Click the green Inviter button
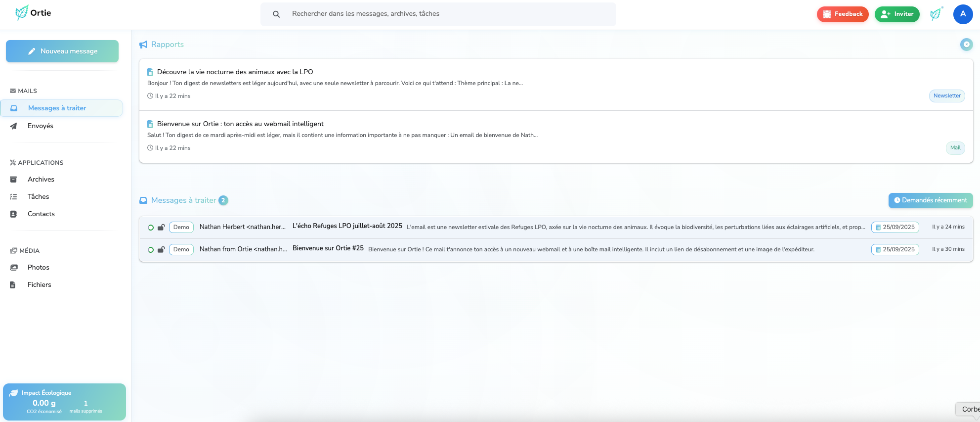This screenshot has width=980, height=422. [x=896, y=14]
